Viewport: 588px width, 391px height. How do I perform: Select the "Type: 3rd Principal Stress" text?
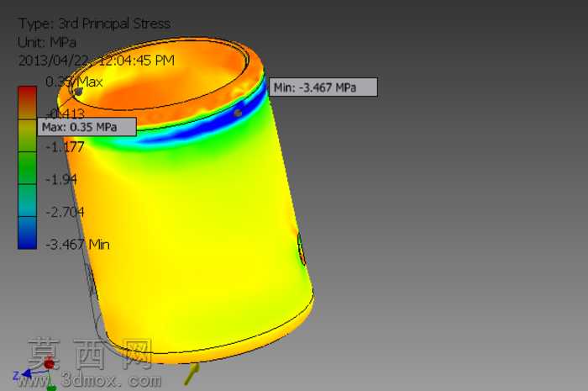point(96,24)
